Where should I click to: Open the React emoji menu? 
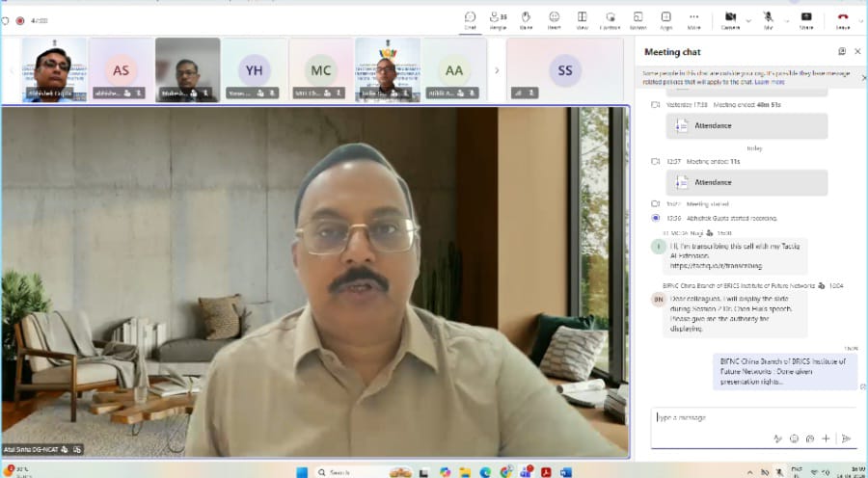pos(555,20)
